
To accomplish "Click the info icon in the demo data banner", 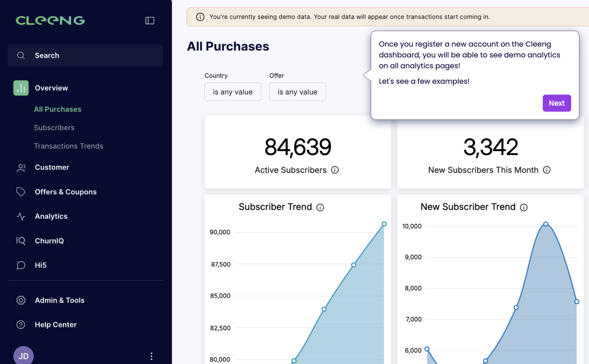I will 200,17.
